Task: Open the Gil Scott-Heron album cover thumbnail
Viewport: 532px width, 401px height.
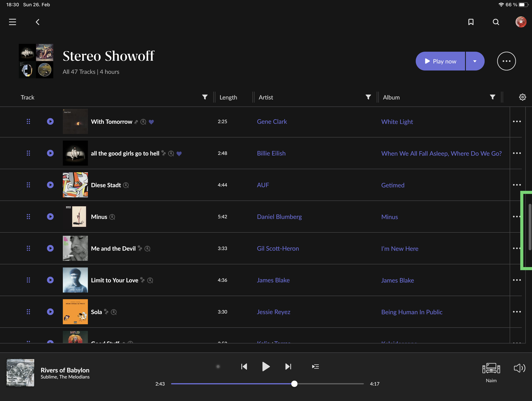Action: [75, 248]
